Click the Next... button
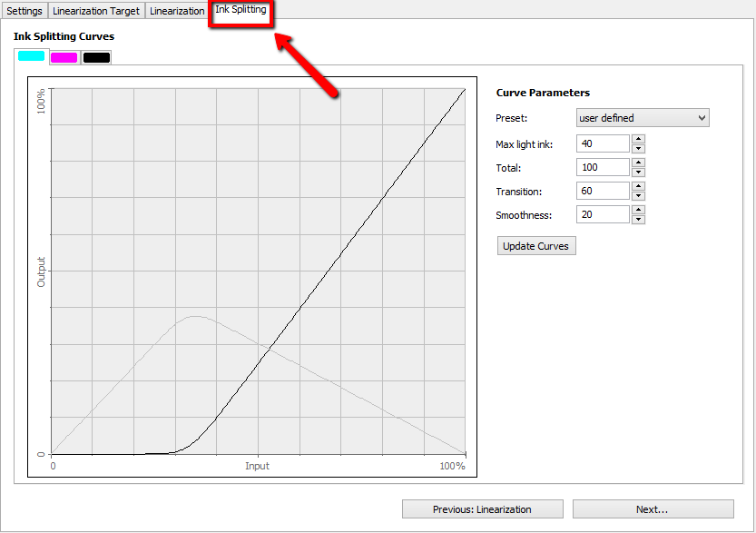The image size is (756, 533). coord(653,509)
